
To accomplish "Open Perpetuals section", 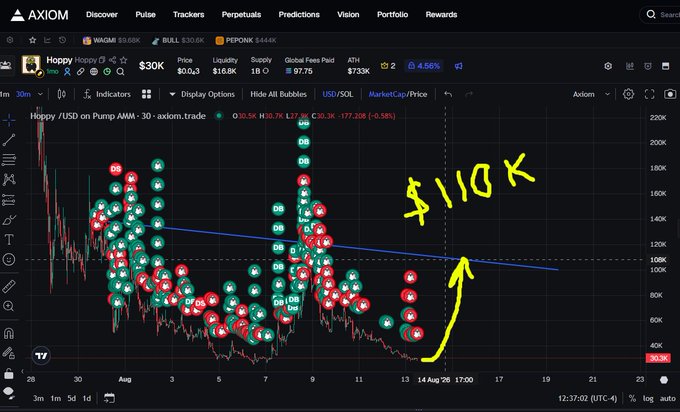I will pyautogui.click(x=241, y=14).
